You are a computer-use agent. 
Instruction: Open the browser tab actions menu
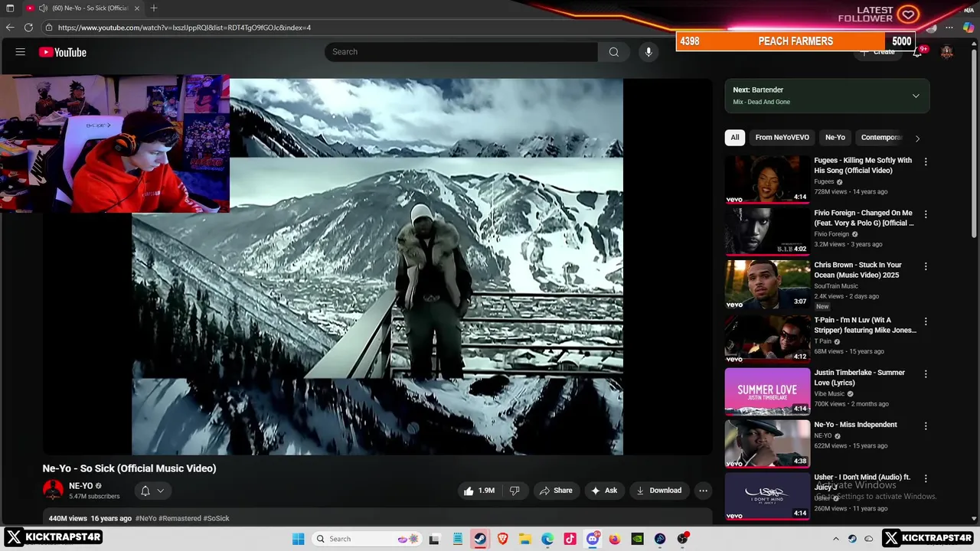click(10, 8)
